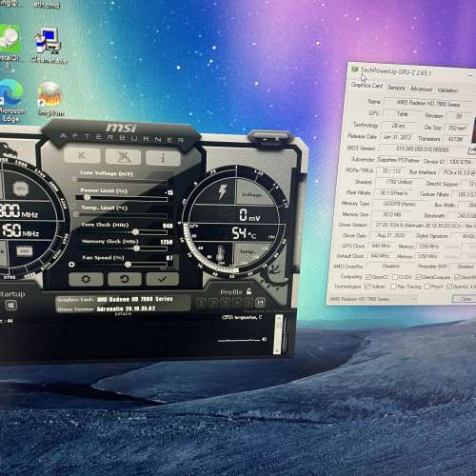Open the ImgBurn desktop icon
This screenshot has height=476, width=476.
tap(50, 99)
